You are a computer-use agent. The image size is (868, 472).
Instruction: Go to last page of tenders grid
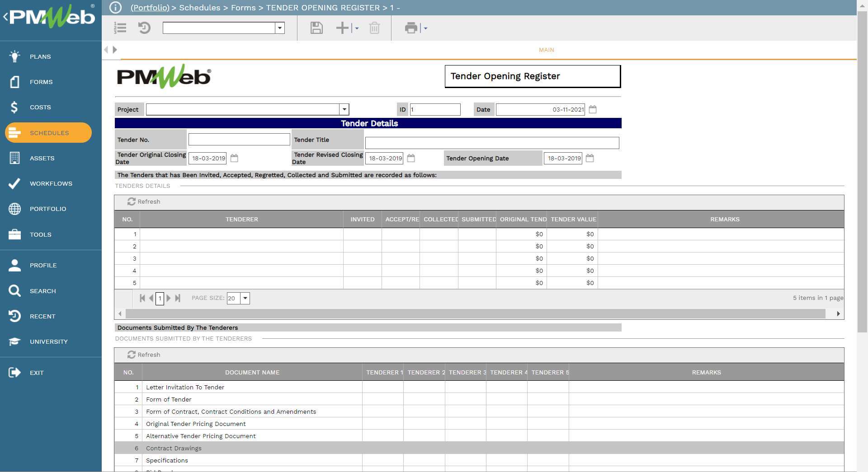pyautogui.click(x=178, y=298)
